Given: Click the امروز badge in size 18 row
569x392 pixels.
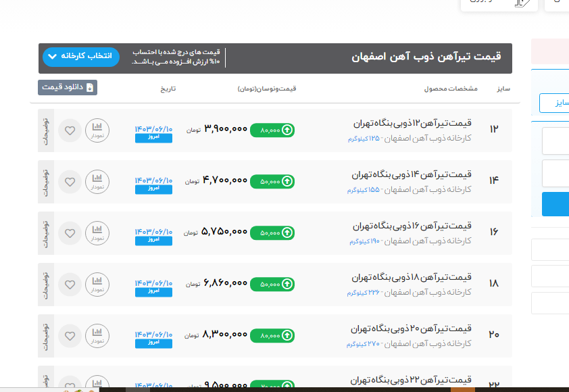Looking at the screenshot, I should tap(153, 292).
